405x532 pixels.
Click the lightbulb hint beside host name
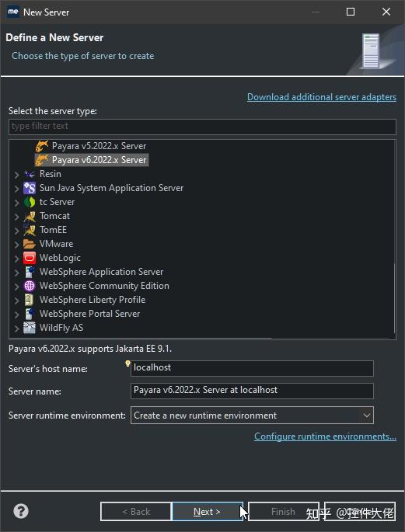point(127,363)
